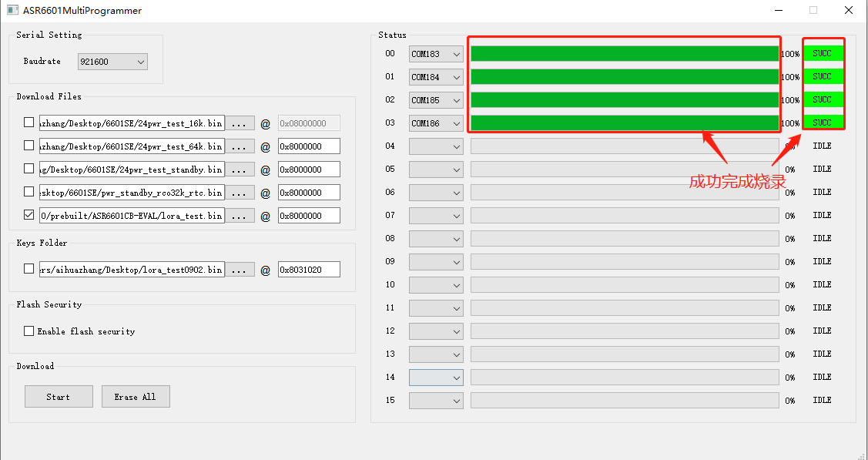The image size is (868, 460).
Task: Click the lora_test.bin file path field
Action: pyautogui.click(x=132, y=215)
